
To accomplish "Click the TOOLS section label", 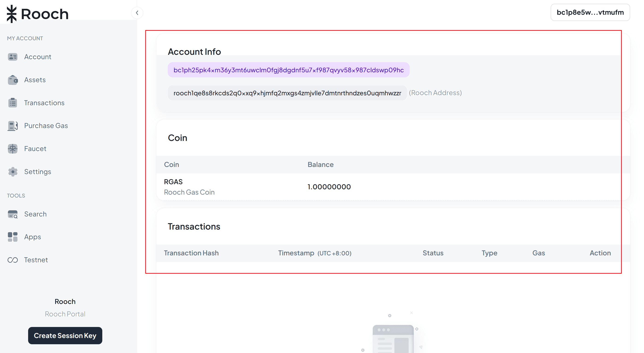I will pos(16,195).
